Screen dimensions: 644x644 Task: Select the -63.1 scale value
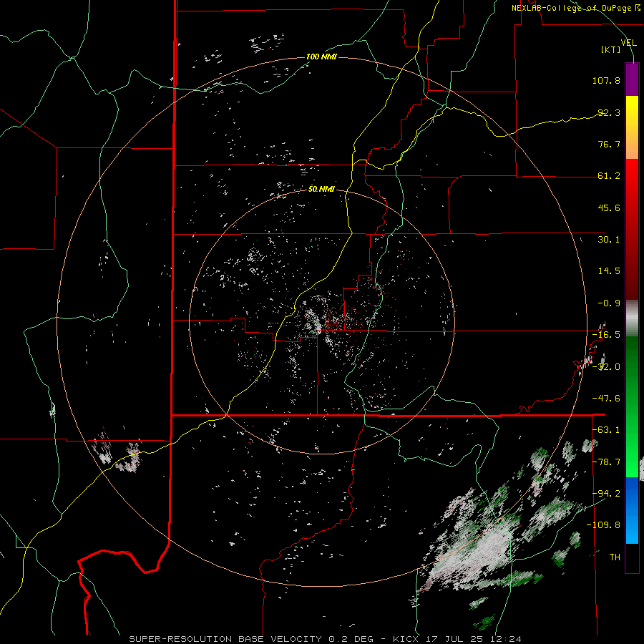[x=606, y=430]
